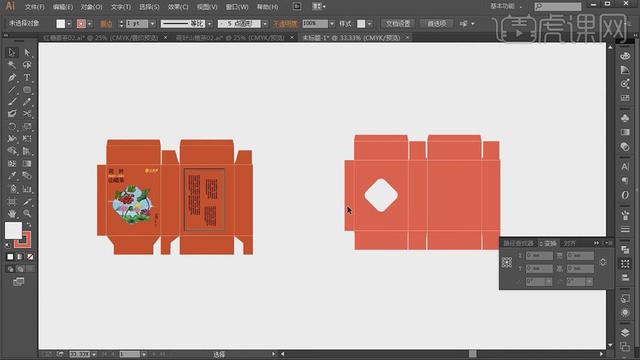Set paint mode to Color
640x360 pixels.
(10, 257)
